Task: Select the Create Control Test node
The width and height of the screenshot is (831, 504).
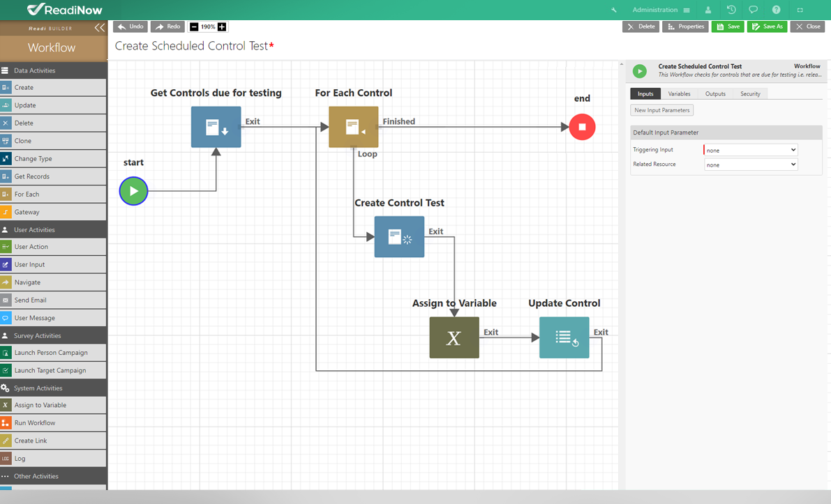Action: coord(399,236)
